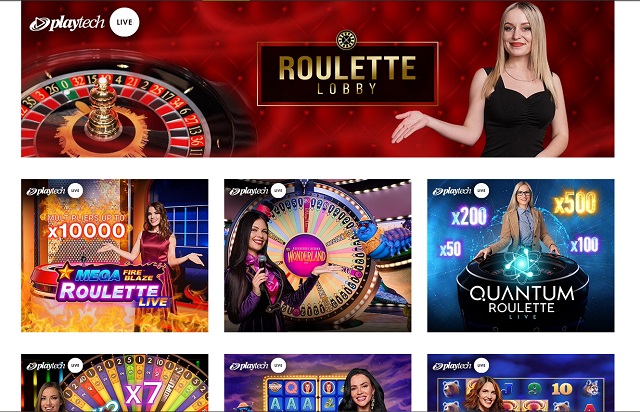640x412 pixels.
Task: Click the Playtech logo in the banner
Action: pos(67,23)
